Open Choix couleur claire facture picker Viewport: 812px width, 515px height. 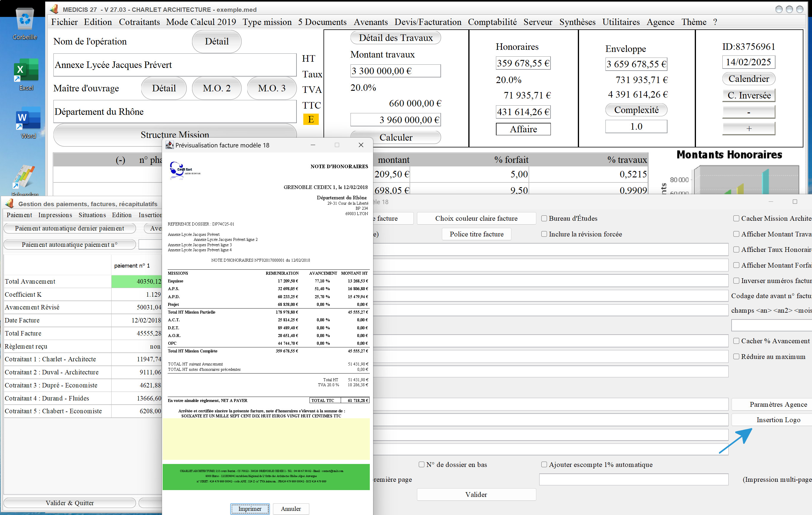(x=476, y=218)
